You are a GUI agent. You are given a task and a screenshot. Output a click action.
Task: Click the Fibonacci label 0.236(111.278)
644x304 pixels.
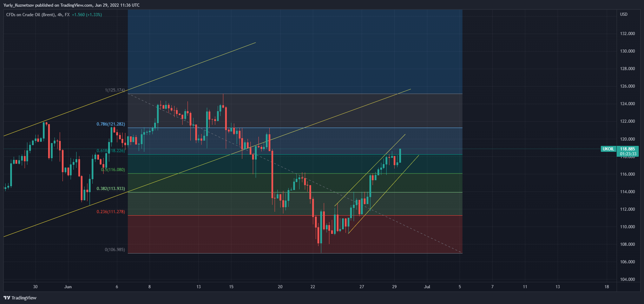(x=111, y=212)
